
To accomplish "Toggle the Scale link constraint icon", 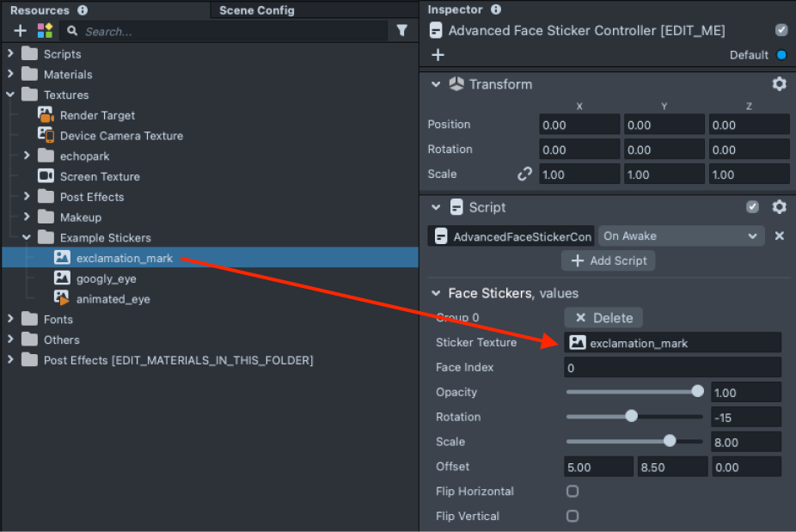I will (524, 174).
